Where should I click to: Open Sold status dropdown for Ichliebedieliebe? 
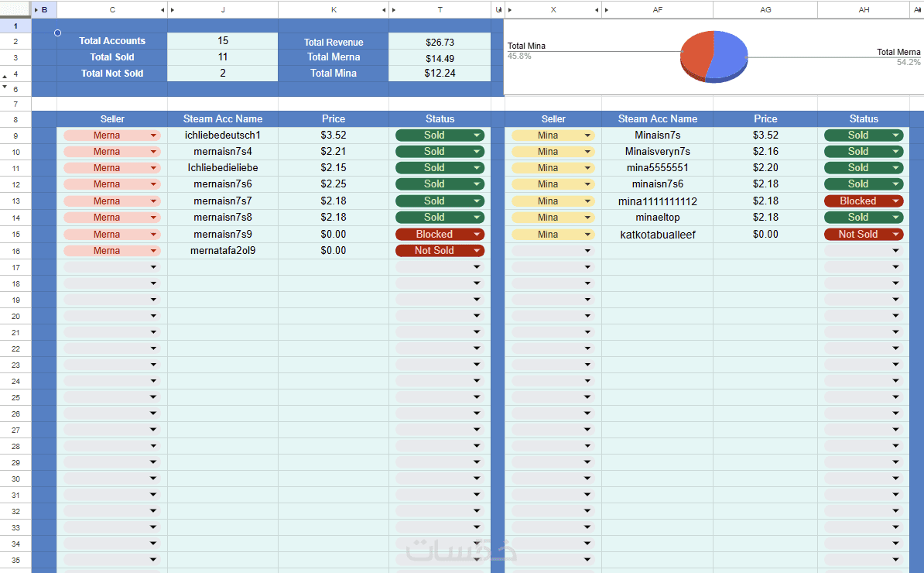(x=477, y=168)
